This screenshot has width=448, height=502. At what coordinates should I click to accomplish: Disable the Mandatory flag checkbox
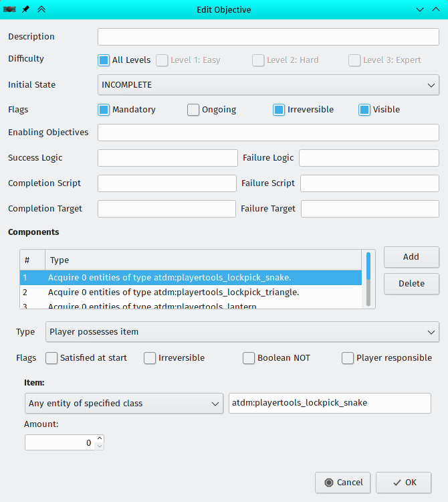pyautogui.click(x=104, y=110)
